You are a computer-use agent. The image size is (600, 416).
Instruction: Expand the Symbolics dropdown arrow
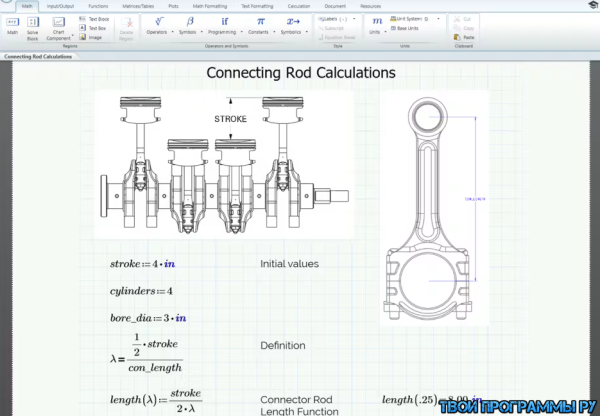pos(307,32)
